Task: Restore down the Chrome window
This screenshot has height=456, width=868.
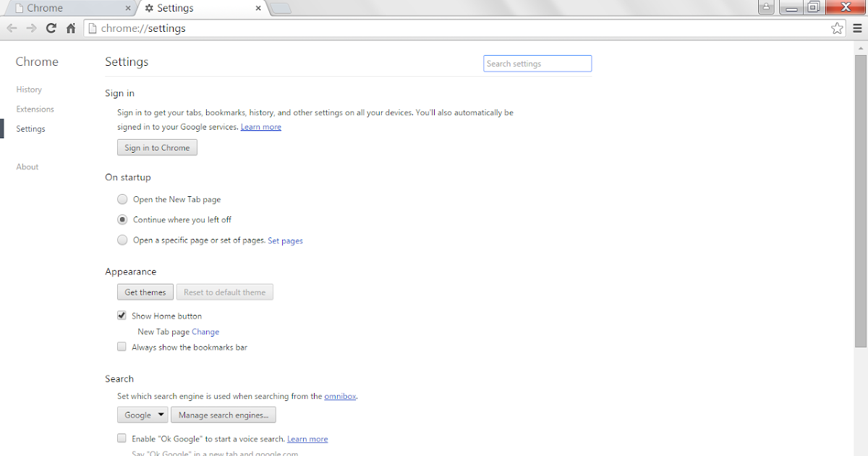Action: pos(814,7)
